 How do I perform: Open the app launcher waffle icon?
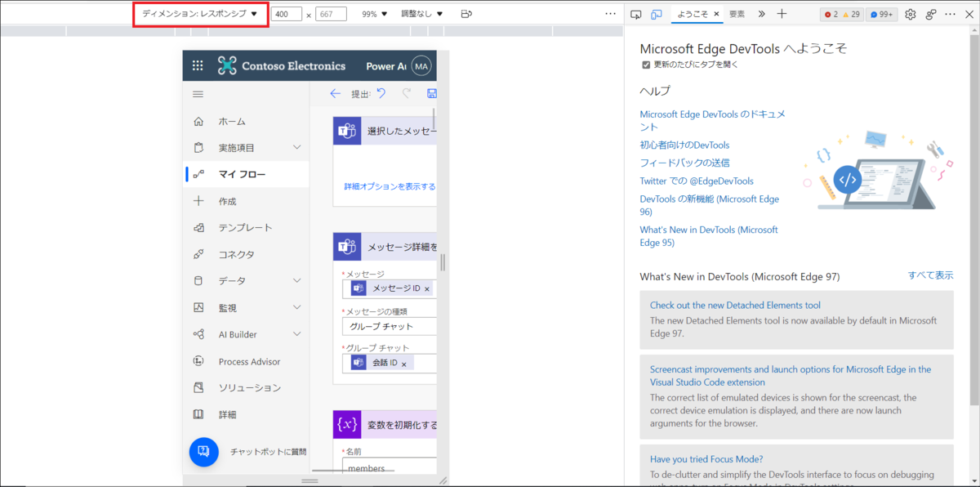[x=198, y=66]
